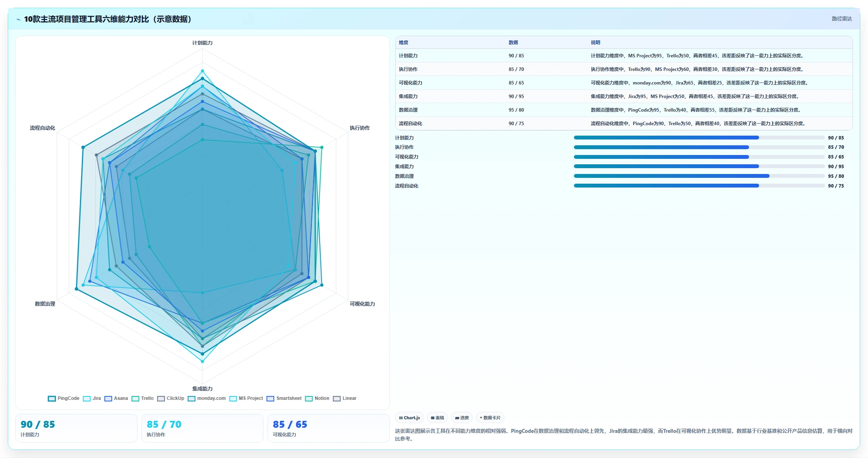Click 计划能力 progress bar
The width and height of the screenshot is (868, 458).
699,138
